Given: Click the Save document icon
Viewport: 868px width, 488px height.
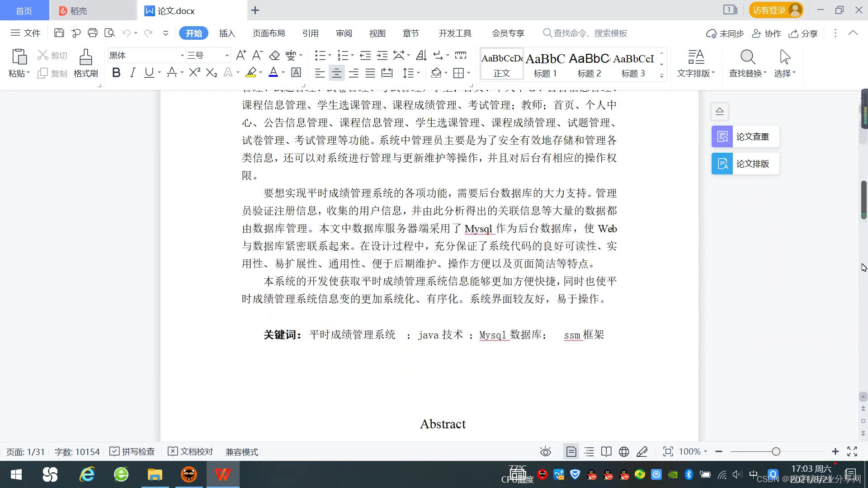Looking at the screenshot, I should pyautogui.click(x=59, y=33).
